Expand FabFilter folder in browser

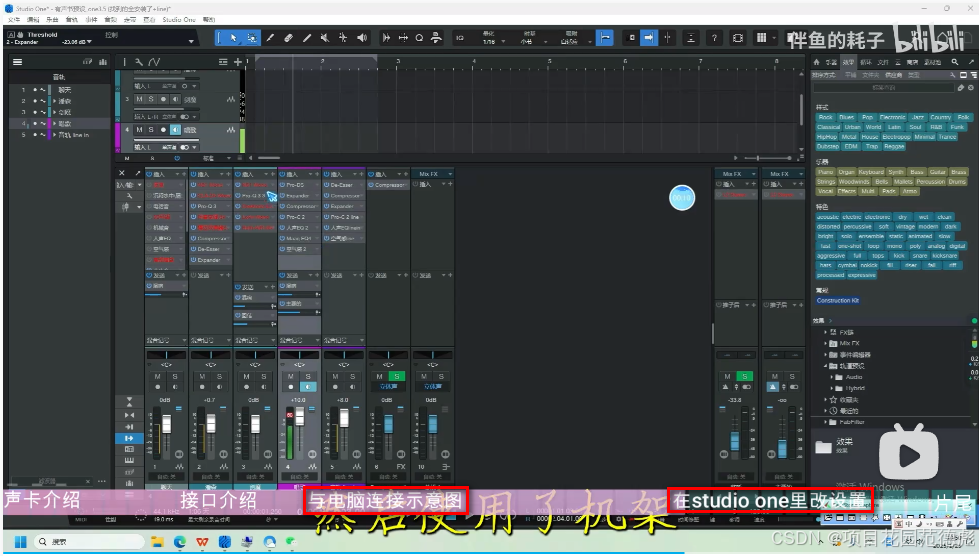pos(825,422)
